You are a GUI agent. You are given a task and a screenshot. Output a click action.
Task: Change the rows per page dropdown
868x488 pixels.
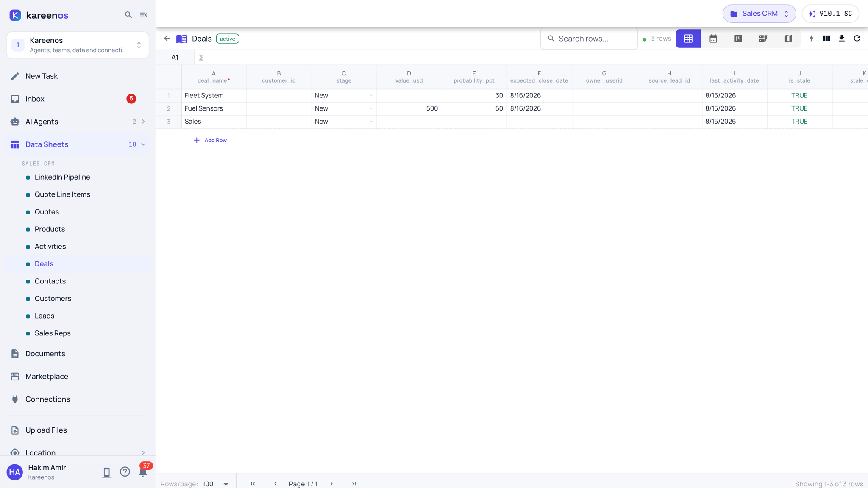point(216,484)
